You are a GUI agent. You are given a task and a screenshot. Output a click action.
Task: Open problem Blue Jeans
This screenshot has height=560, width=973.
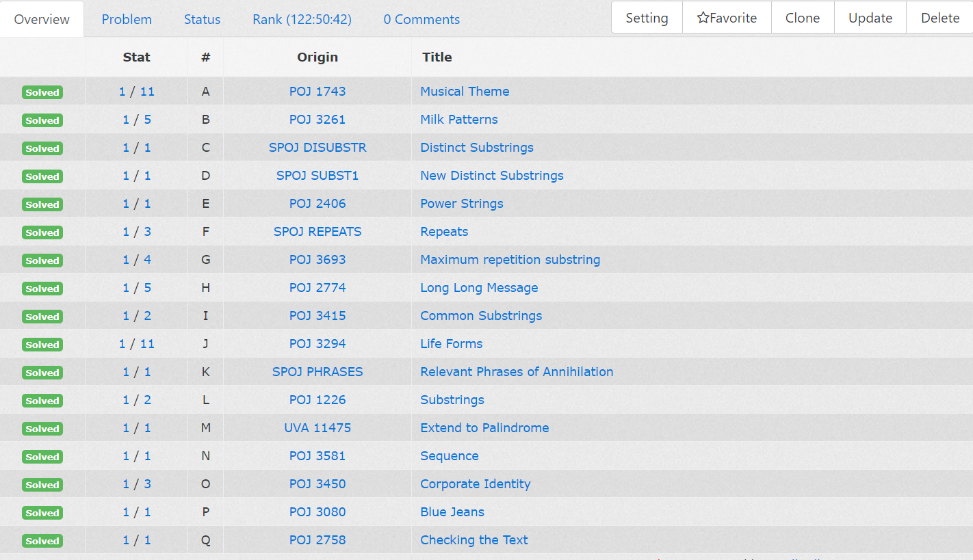point(452,511)
